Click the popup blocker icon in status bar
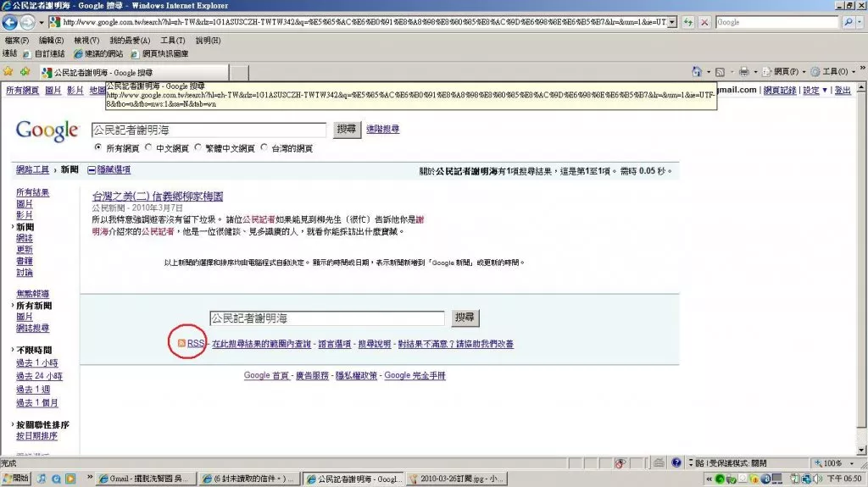Viewport: 868px width, 487px height. click(620, 462)
